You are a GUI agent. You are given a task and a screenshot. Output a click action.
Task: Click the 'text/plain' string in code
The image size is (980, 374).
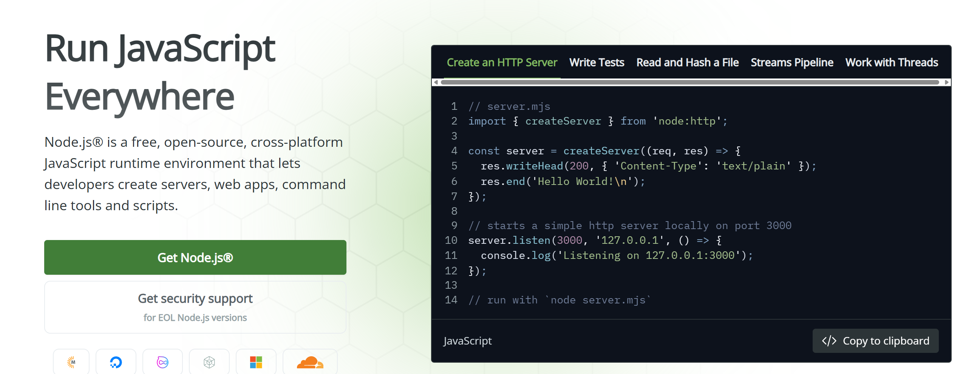[x=753, y=166]
